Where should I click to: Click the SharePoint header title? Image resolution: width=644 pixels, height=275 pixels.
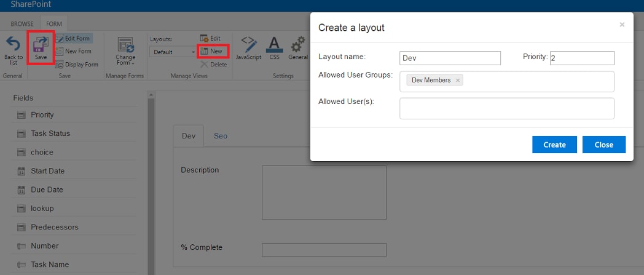[31, 5]
